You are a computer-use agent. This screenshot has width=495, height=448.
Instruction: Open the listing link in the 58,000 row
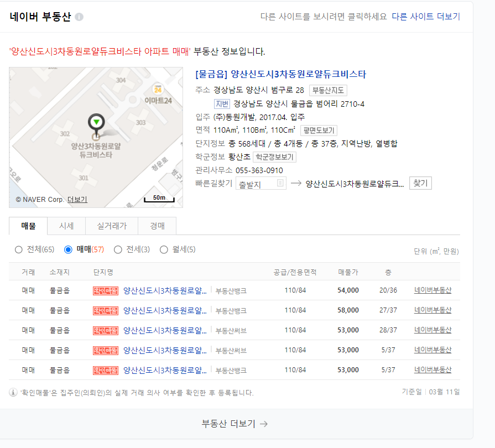point(165,311)
